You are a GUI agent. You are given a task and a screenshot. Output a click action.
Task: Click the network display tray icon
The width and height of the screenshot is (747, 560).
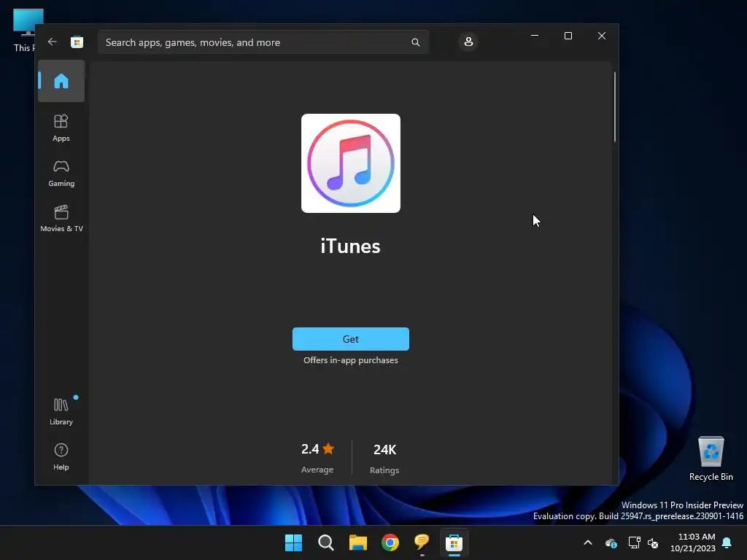(634, 542)
